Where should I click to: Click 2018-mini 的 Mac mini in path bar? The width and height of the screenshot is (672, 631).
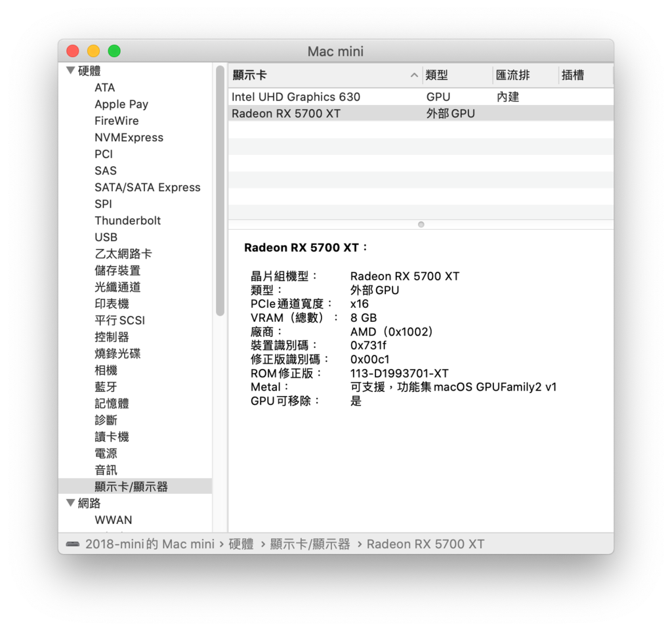(x=150, y=544)
